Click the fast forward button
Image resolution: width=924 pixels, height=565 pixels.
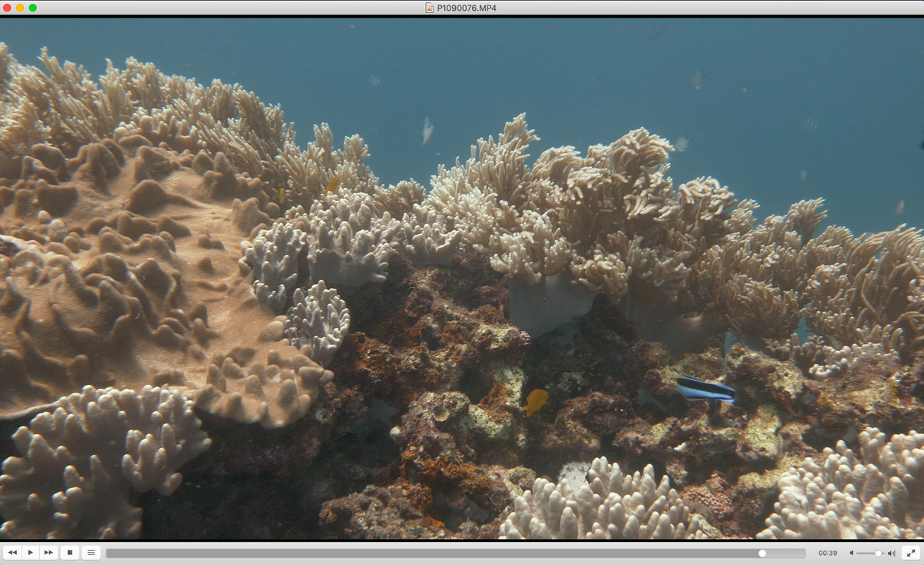point(49,553)
